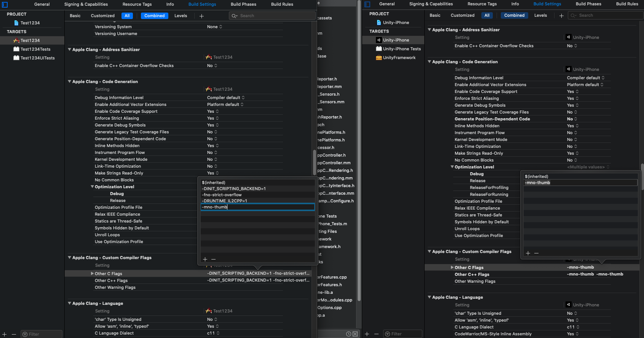Open C Language Dialect dropdown in right window
644x338 pixels.
573,327
